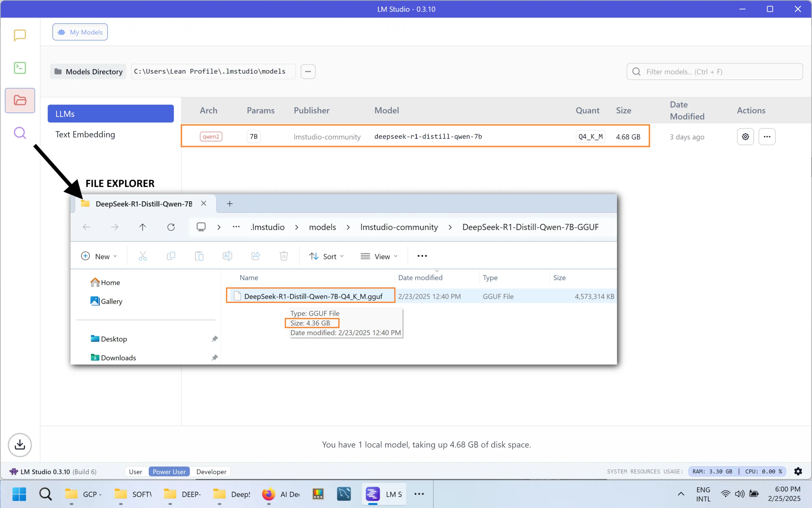Open the LM Studio taskbar button
The image size is (812, 508).
point(384,494)
